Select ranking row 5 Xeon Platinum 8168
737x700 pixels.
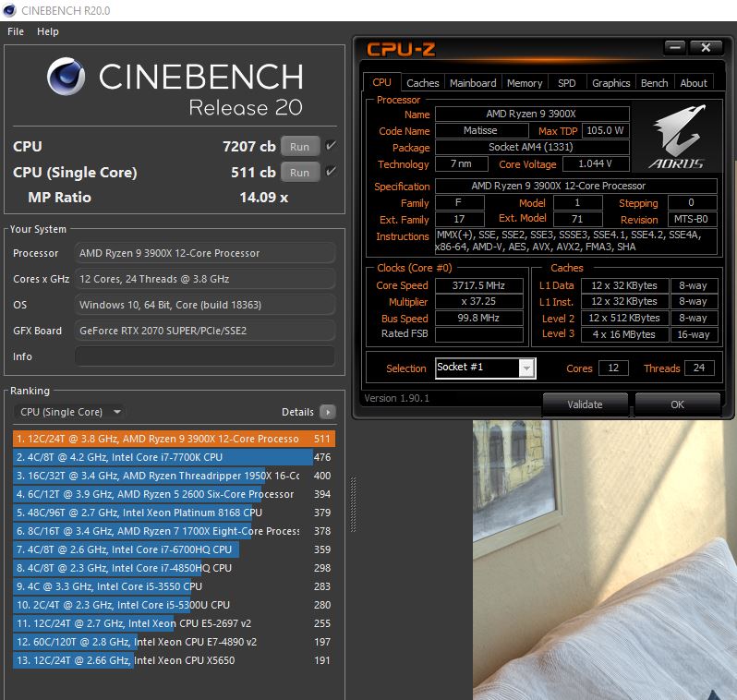click(174, 513)
